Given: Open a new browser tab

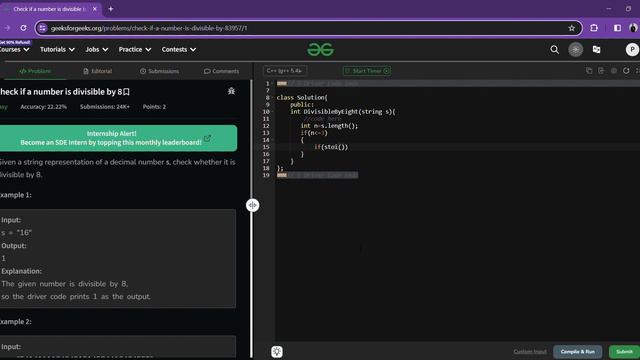Looking at the screenshot, I should [111, 9].
